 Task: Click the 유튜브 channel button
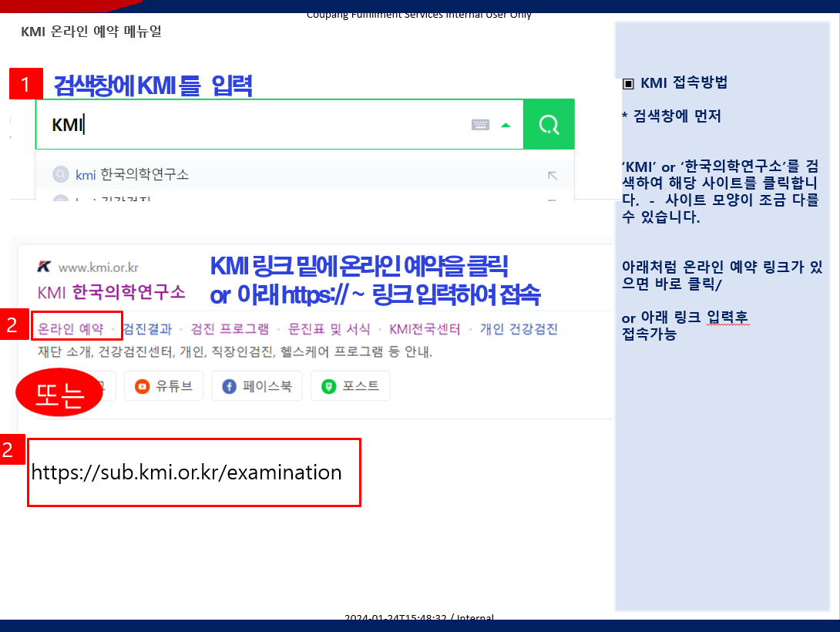click(164, 386)
